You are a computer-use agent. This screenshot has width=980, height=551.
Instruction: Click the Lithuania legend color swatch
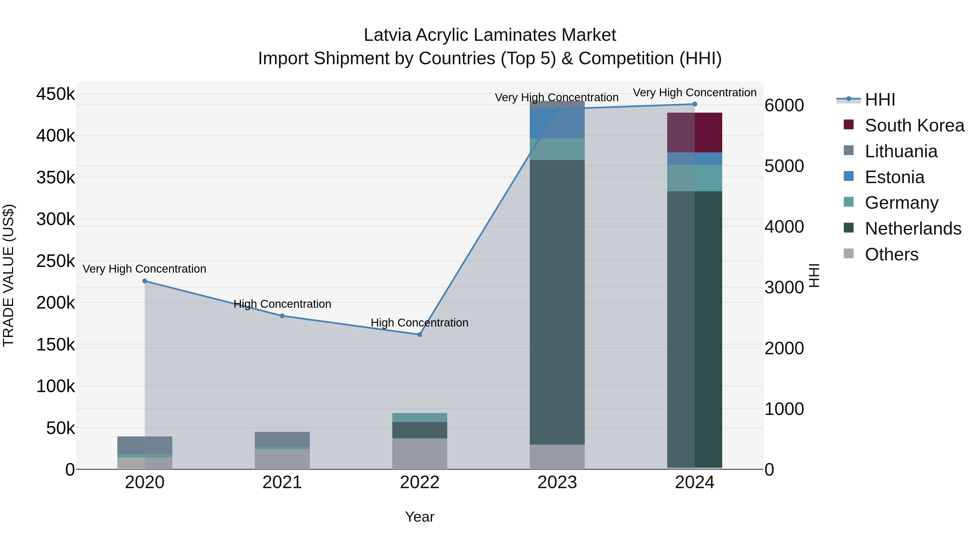pos(848,150)
